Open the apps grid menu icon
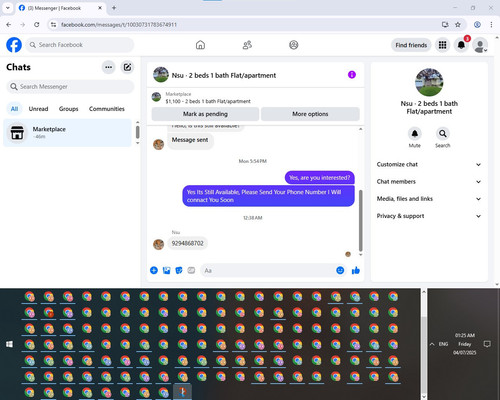Viewport: 500px width, 400px height. (442, 45)
